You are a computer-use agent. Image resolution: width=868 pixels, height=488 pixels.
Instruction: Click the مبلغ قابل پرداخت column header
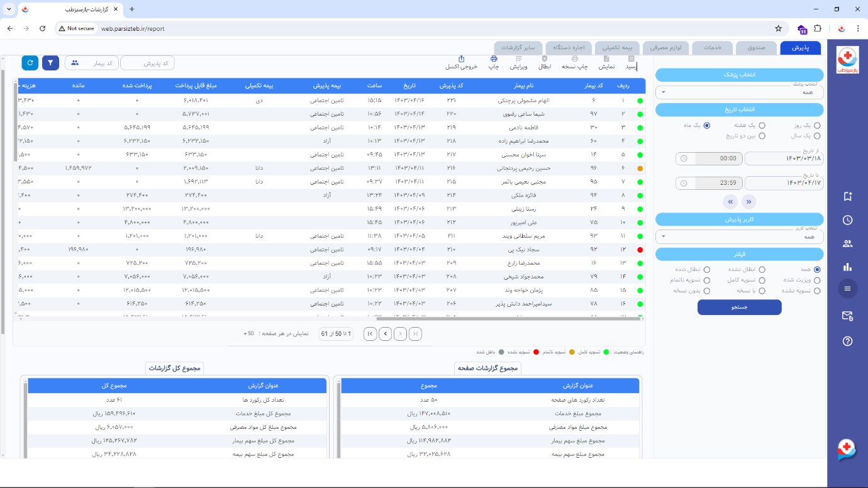click(x=196, y=86)
